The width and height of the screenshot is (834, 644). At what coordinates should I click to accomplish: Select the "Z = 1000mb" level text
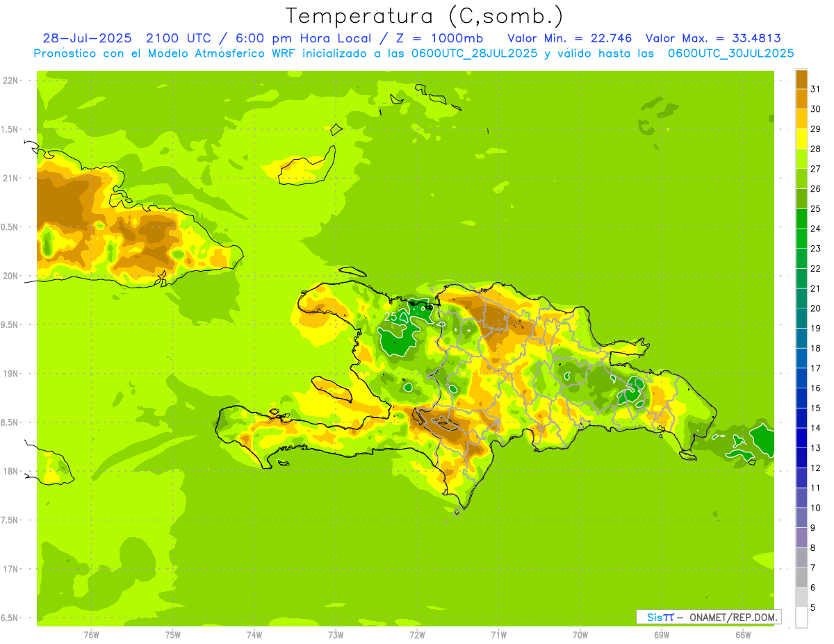click(439, 38)
